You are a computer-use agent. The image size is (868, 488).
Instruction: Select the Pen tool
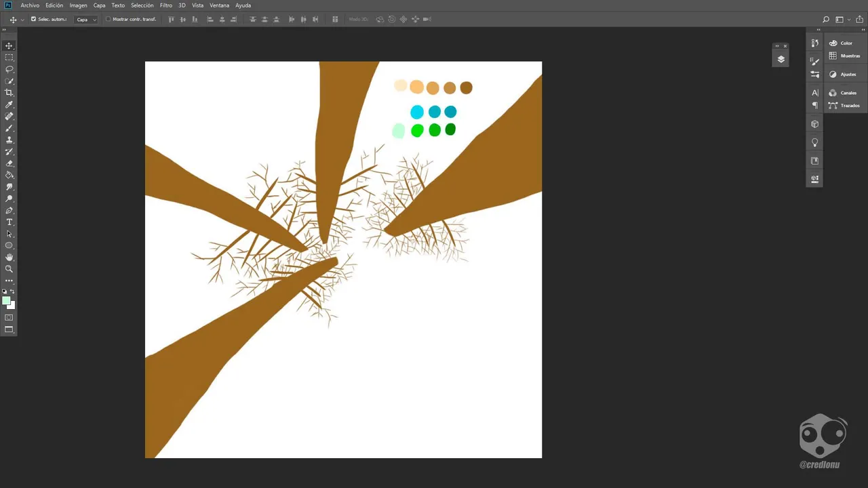click(9, 210)
